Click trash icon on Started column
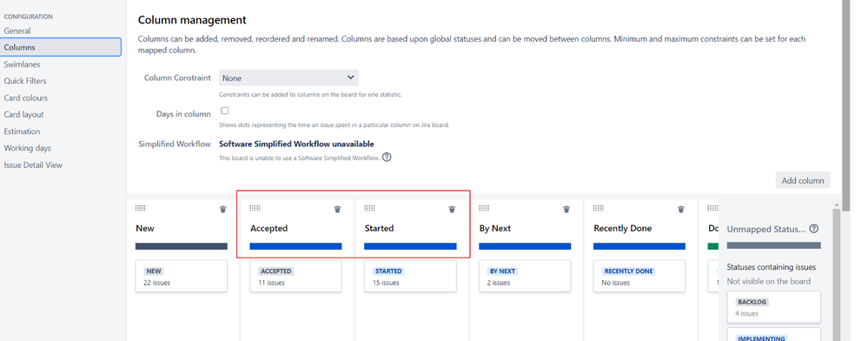The width and height of the screenshot is (868, 341). (x=453, y=209)
